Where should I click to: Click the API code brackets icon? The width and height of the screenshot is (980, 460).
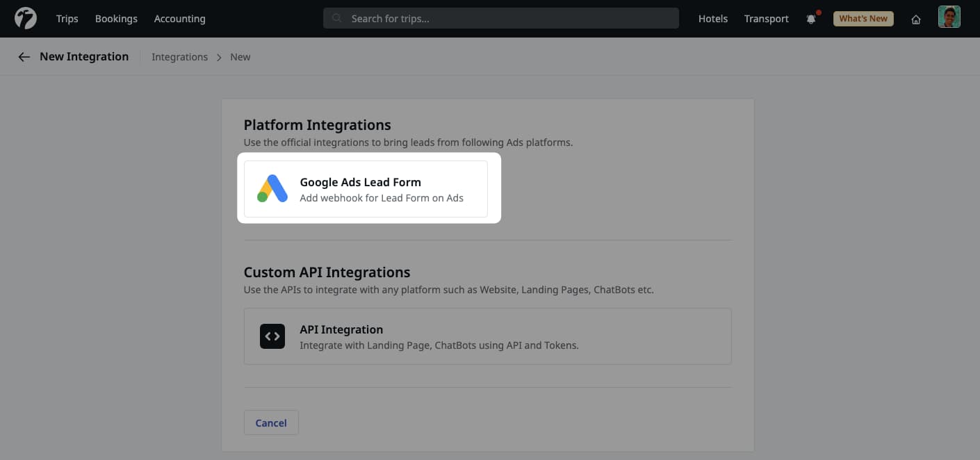pos(272,336)
